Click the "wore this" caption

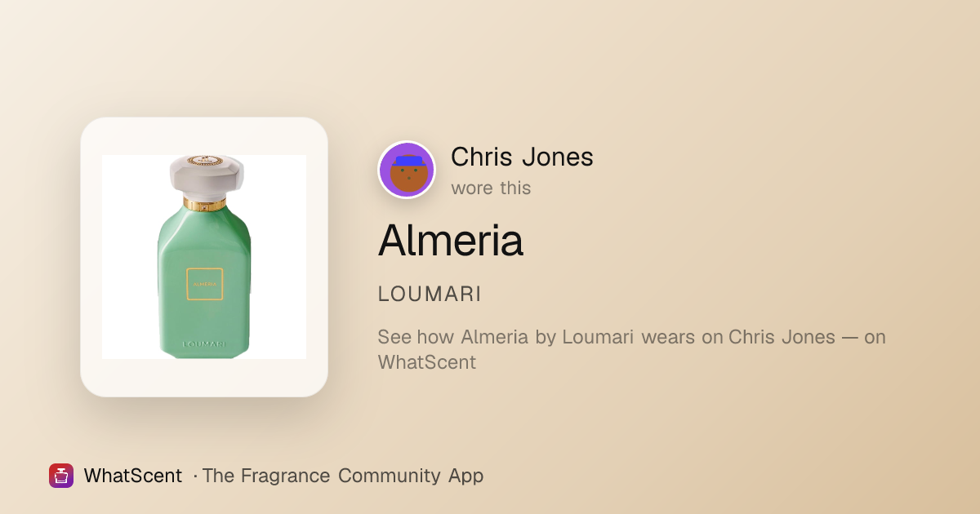pos(491,188)
